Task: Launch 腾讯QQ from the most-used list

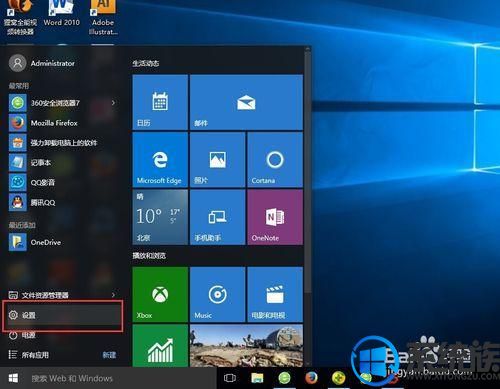Action: pos(62,202)
